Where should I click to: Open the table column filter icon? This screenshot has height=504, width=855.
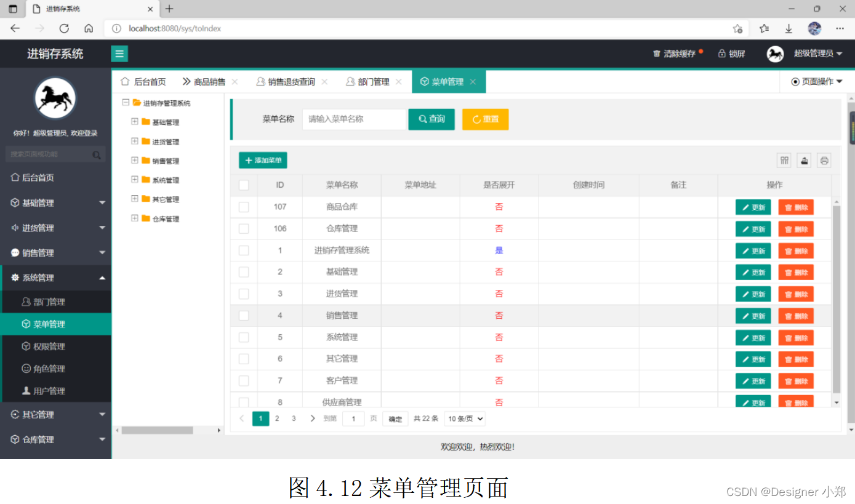point(784,161)
